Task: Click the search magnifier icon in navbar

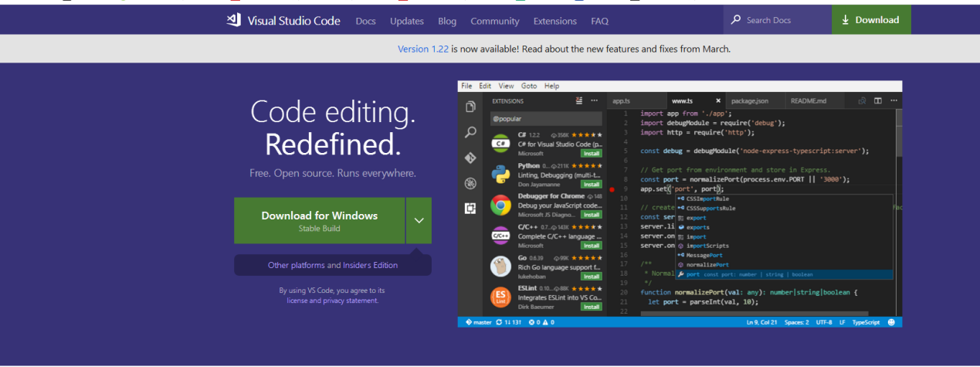Action: tap(735, 20)
